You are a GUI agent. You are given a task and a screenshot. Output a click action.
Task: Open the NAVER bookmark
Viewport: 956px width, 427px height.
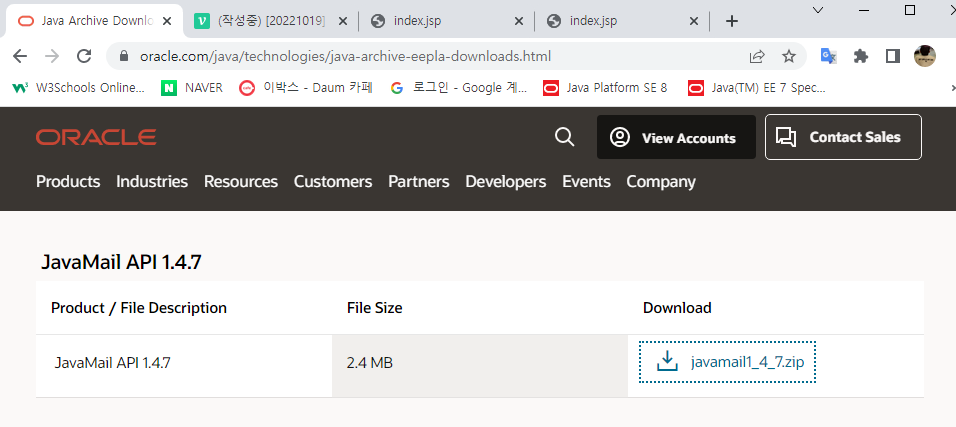pos(192,88)
